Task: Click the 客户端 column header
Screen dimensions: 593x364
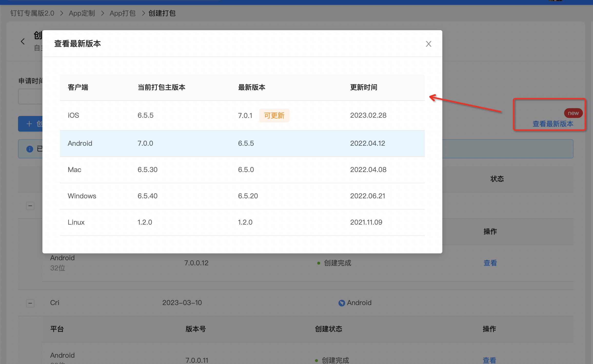Action: click(78, 87)
